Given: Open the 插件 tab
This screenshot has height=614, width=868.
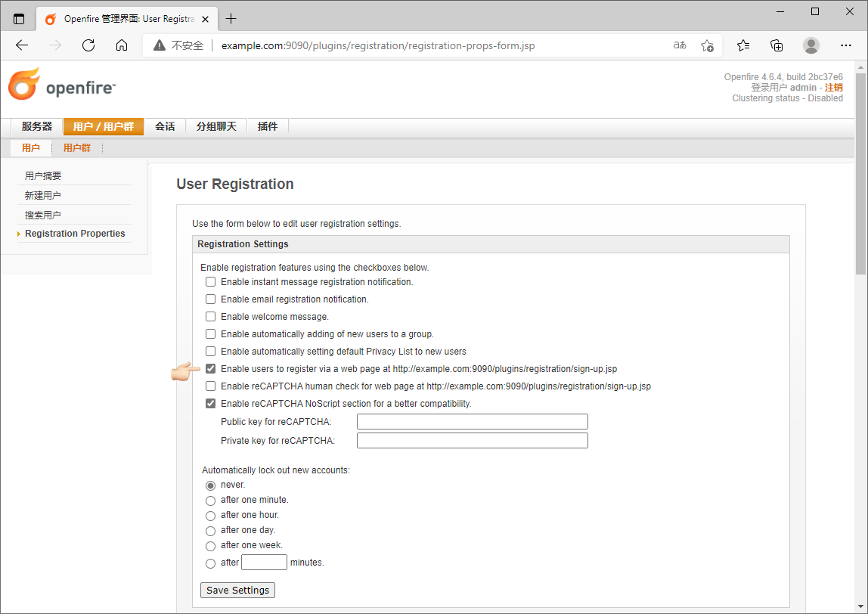Looking at the screenshot, I should [268, 127].
